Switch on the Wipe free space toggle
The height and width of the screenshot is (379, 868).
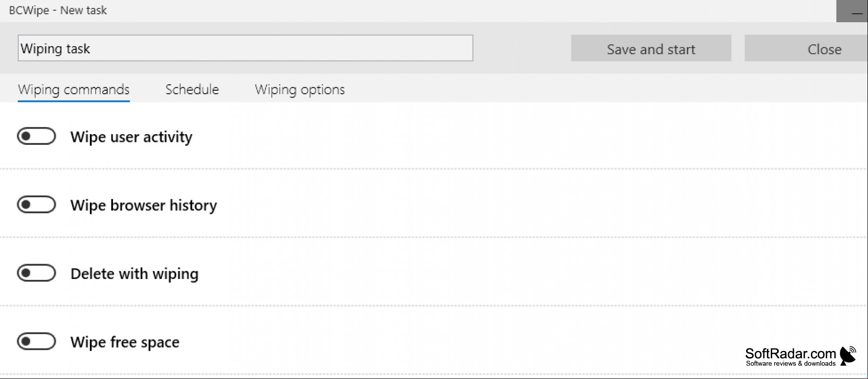tap(37, 341)
